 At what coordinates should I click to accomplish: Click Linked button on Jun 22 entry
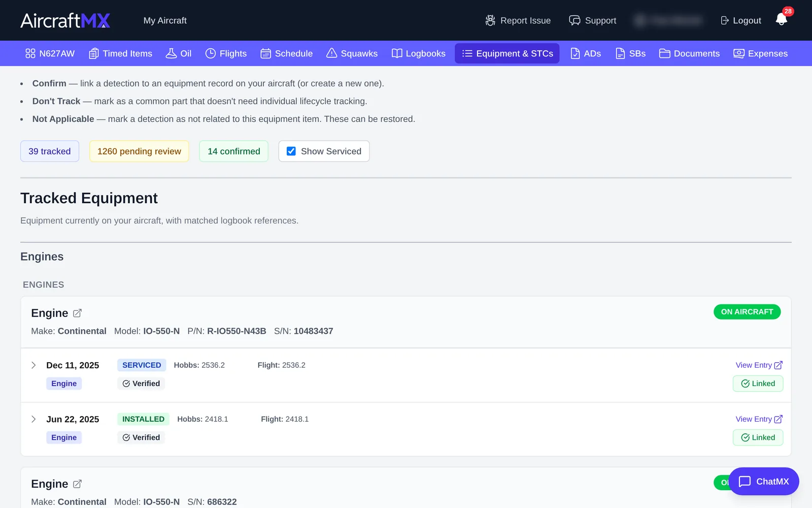tap(758, 437)
